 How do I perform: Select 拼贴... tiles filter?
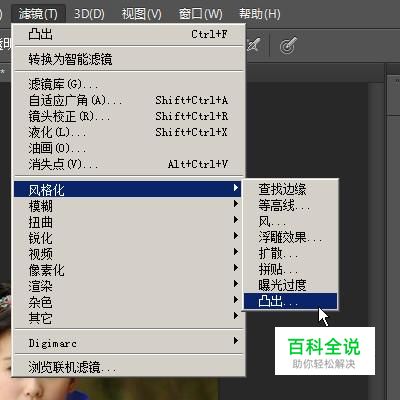291,269
